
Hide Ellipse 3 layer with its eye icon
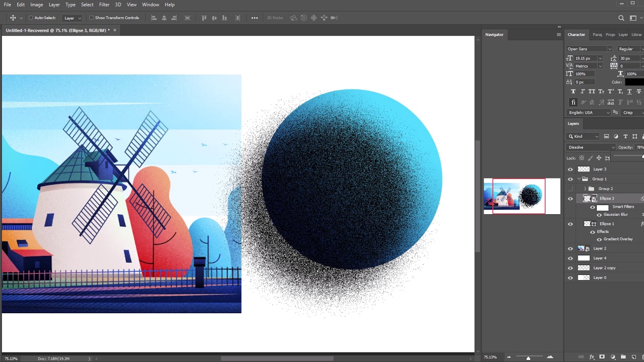570,199
